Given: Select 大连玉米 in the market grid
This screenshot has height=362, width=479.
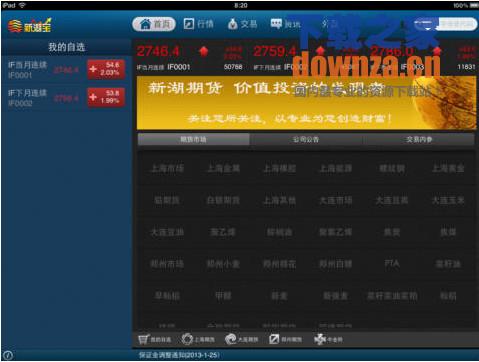Looking at the screenshot, I should point(448,200).
